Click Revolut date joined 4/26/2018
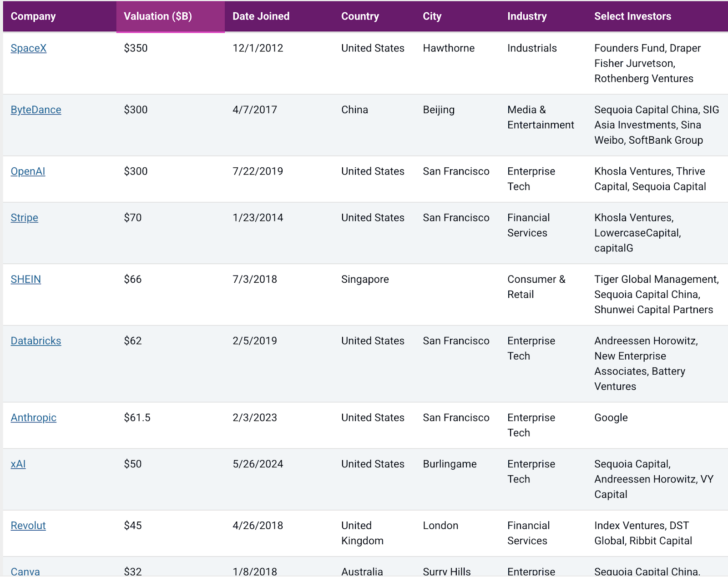Viewport: 728px width, 577px height. click(258, 526)
